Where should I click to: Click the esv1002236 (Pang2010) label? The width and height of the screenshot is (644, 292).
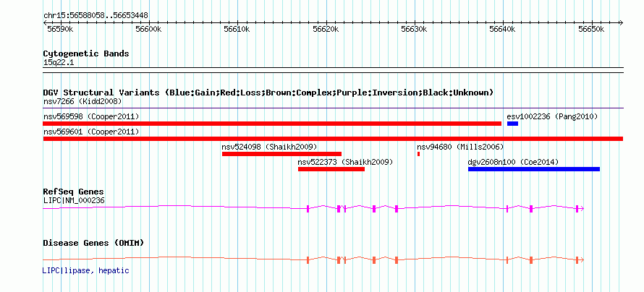tap(552, 116)
